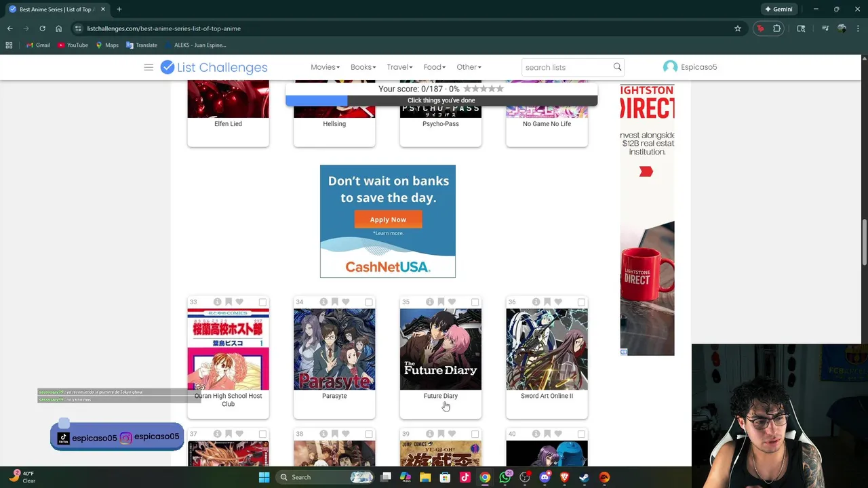Image resolution: width=868 pixels, height=488 pixels.
Task: Open the Windows Start menu
Action: click(x=264, y=477)
